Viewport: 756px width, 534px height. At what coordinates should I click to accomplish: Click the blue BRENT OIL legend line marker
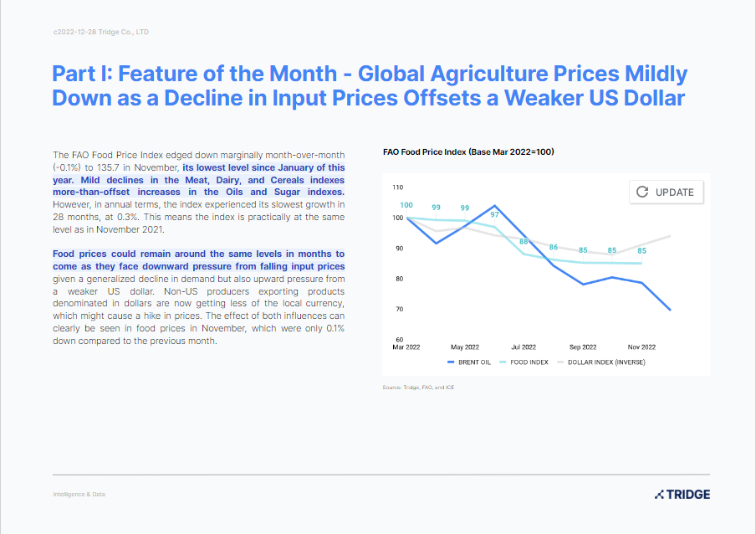[452, 362]
